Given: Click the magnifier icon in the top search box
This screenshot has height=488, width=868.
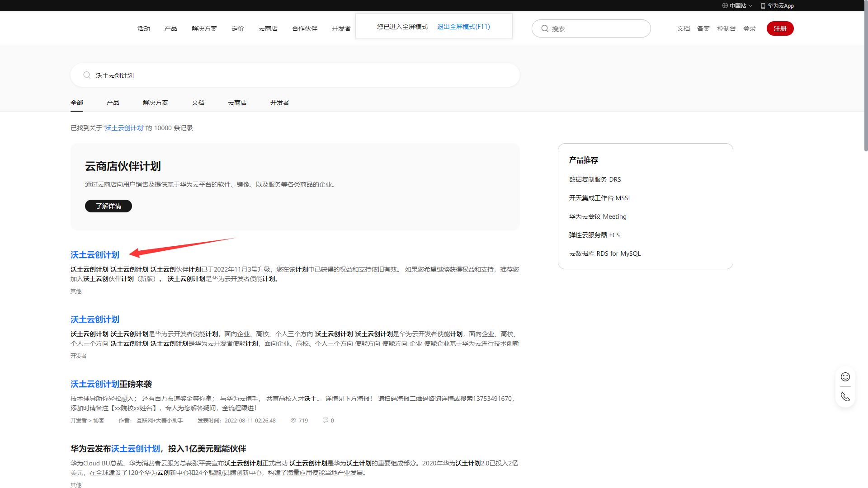Looking at the screenshot, I should click(x=545, y=28).
